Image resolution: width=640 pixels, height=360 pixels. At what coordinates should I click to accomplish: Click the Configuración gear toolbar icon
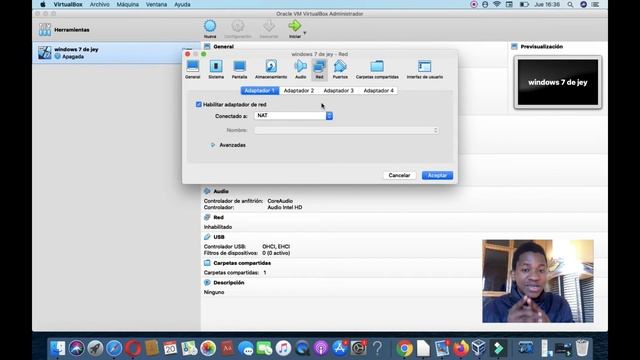pyautogui.click(x=238, y=29)
